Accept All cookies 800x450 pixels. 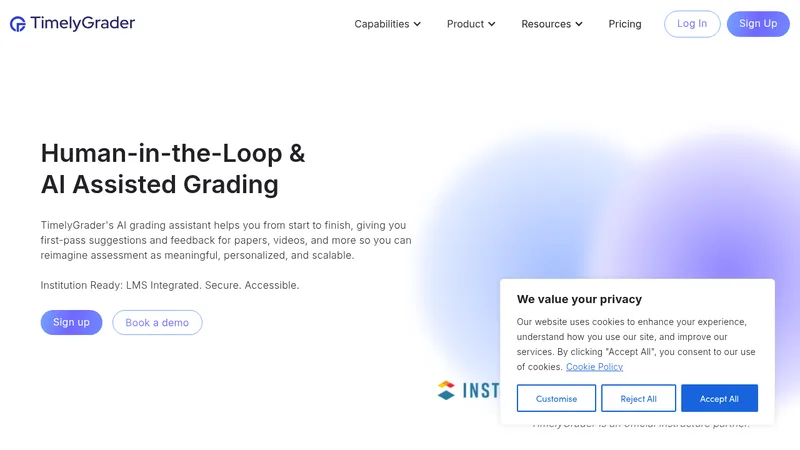(719, 398)
